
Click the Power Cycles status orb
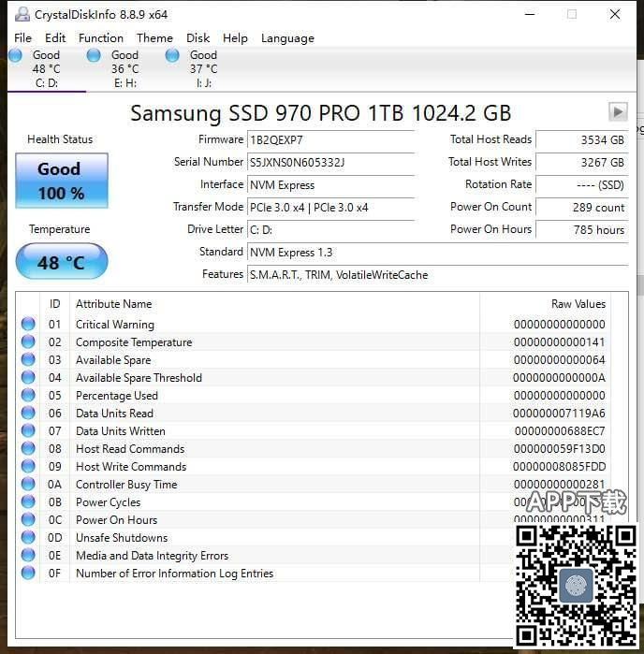(x=28, y=502)
